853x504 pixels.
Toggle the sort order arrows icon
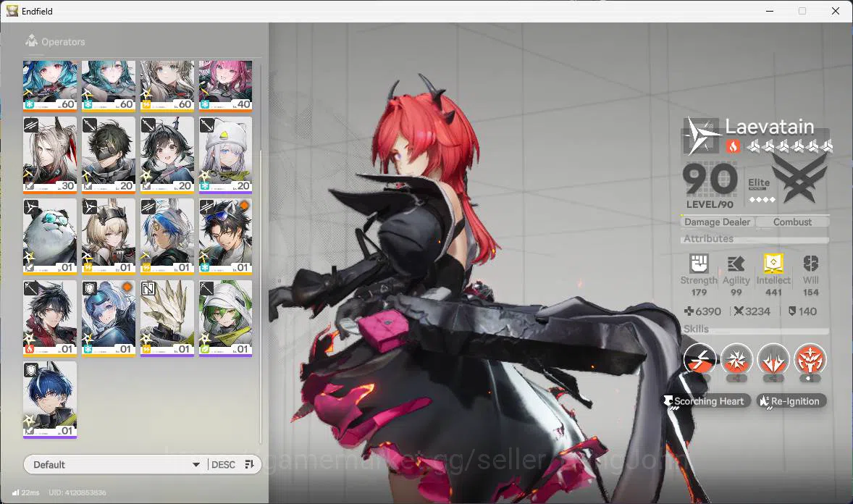tap(250, 464)
